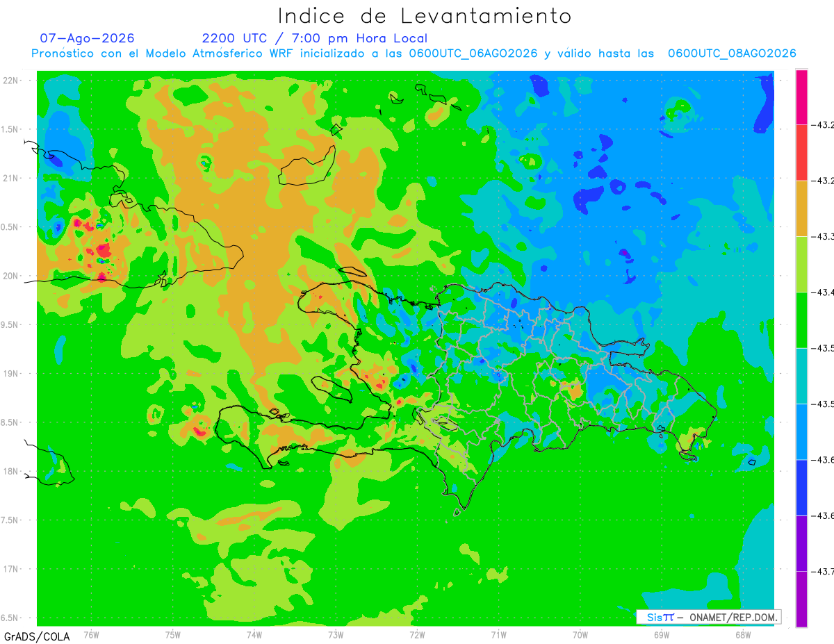
Task: Click the '0600UTC_06AGO2026' initialization time
Action: (473, 53)
